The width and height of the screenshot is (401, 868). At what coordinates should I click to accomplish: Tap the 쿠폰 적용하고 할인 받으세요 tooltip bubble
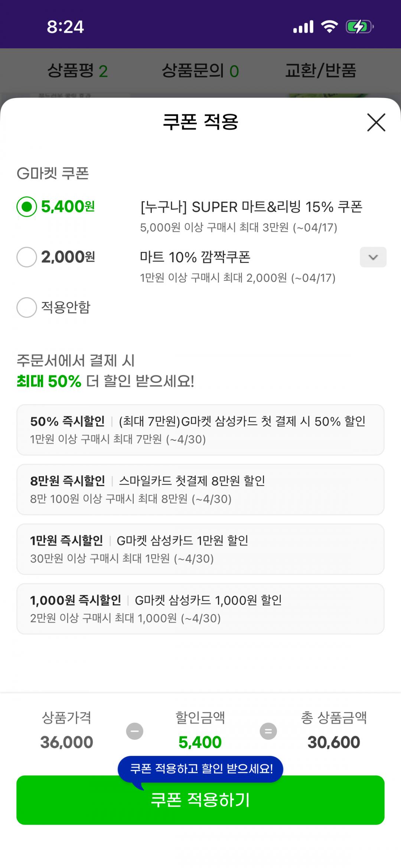200,768
